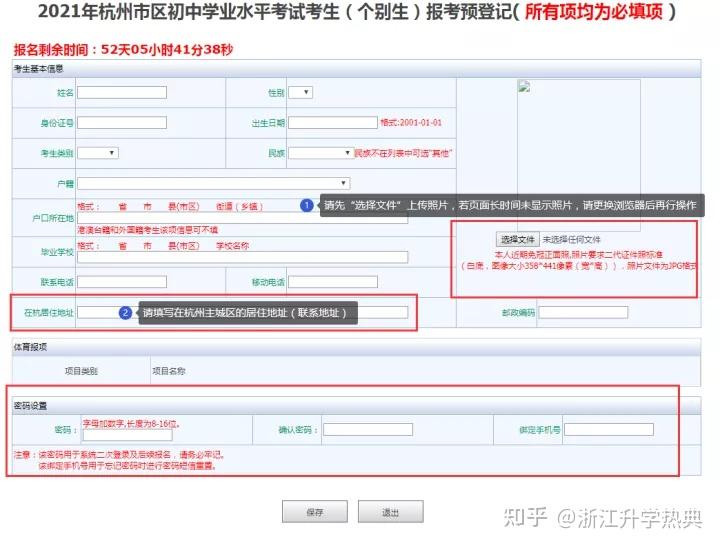Viewport: 720px width, 548px height.
Task: Click the 字母加数字 password length hint
Action: coord(131,424)
